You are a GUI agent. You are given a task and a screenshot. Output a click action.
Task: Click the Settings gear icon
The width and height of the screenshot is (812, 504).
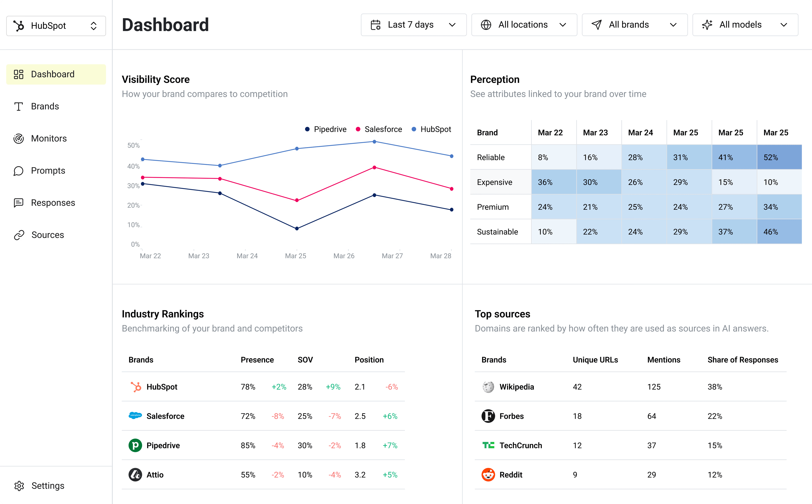(19, 486)
